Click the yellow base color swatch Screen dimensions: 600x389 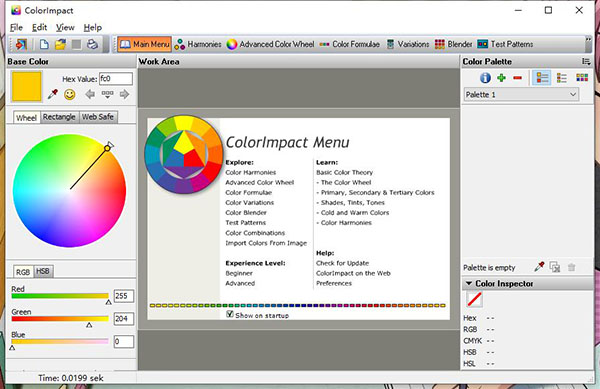click(x=26, y=86)
